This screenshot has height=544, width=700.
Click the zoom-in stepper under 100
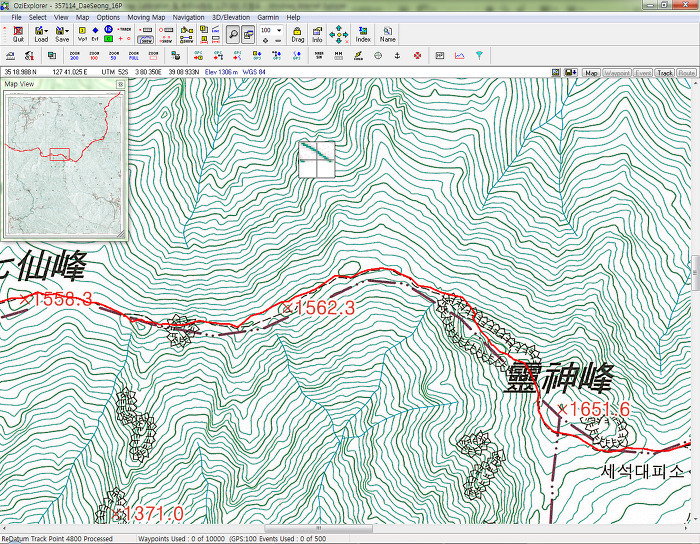coord(266,40)
